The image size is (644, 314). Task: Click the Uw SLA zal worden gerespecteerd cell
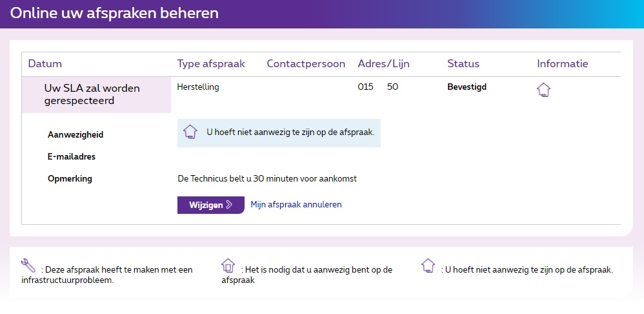(x=96, y=94)
